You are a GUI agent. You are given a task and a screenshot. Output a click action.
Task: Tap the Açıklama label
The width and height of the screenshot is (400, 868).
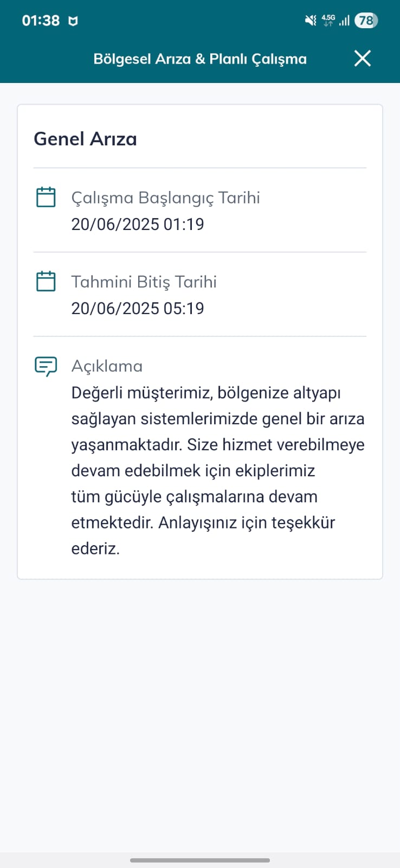coord(107,366)
